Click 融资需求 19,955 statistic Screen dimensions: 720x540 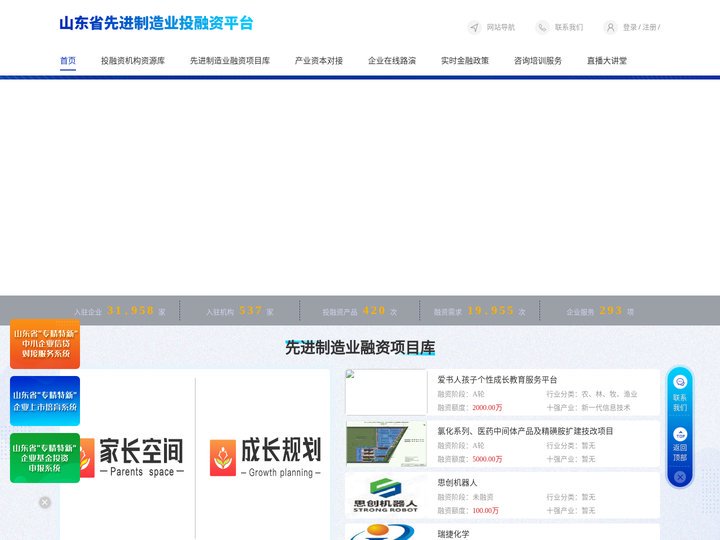tap(479, 311)
